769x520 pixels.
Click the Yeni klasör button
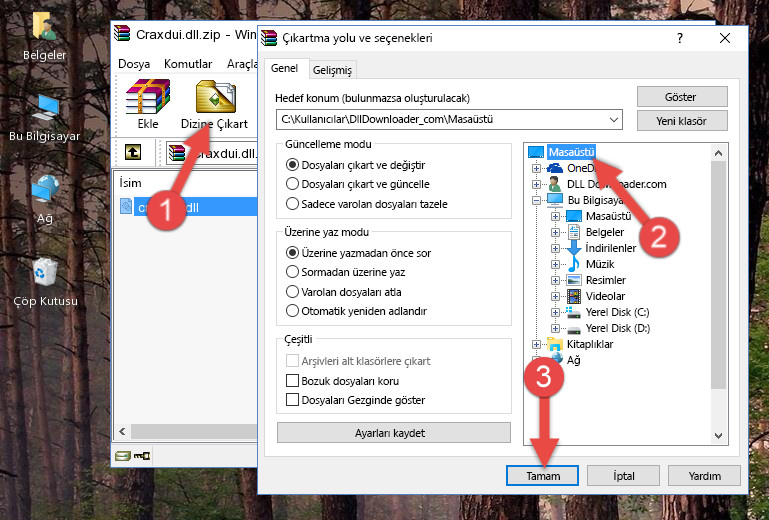tap(682, 121)
